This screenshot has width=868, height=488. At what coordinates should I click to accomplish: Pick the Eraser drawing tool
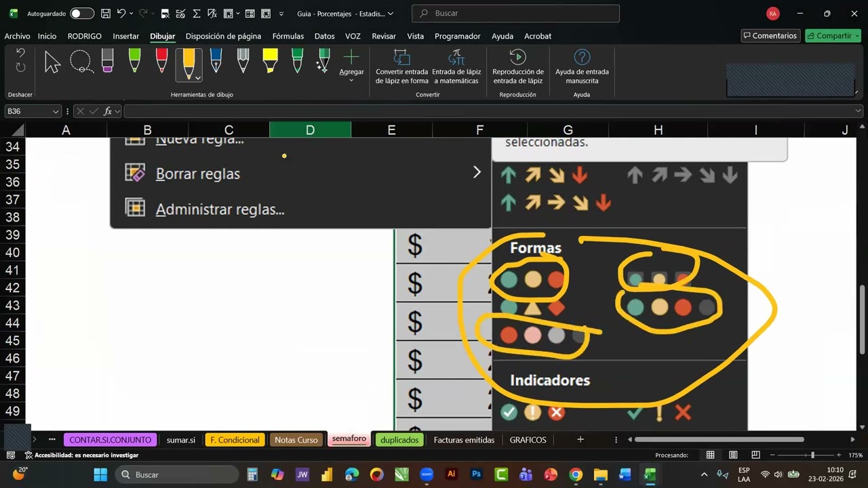[x=107, y=60]
